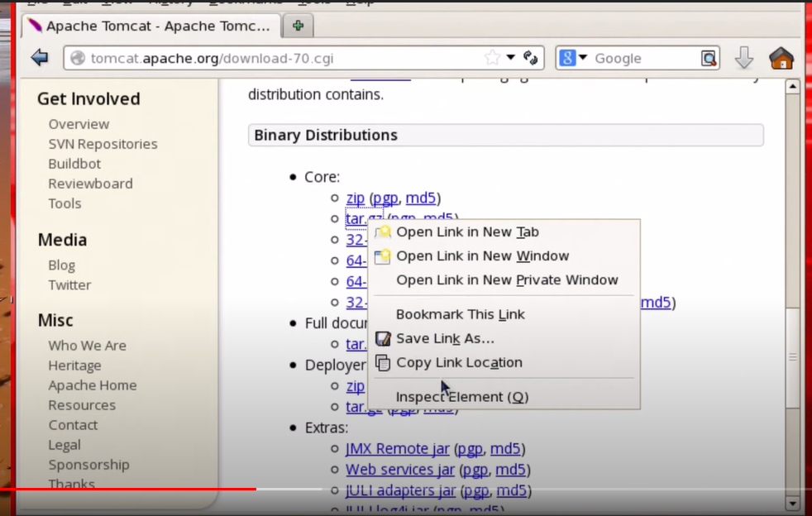Open the downloads arrow button
Screen dimensions: 812x516
click(744, 58)
